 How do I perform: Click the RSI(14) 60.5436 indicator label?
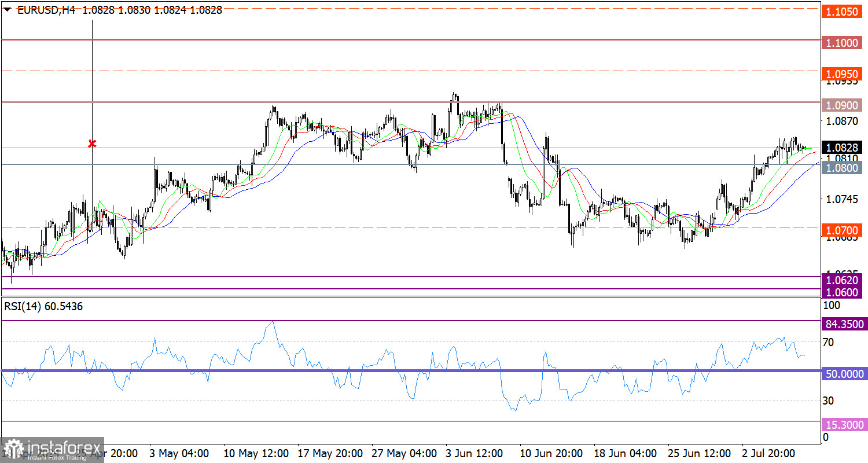(43, 307)
